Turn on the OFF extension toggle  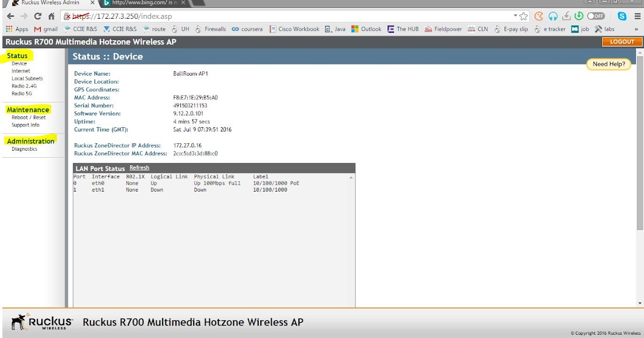click(596, 16)
